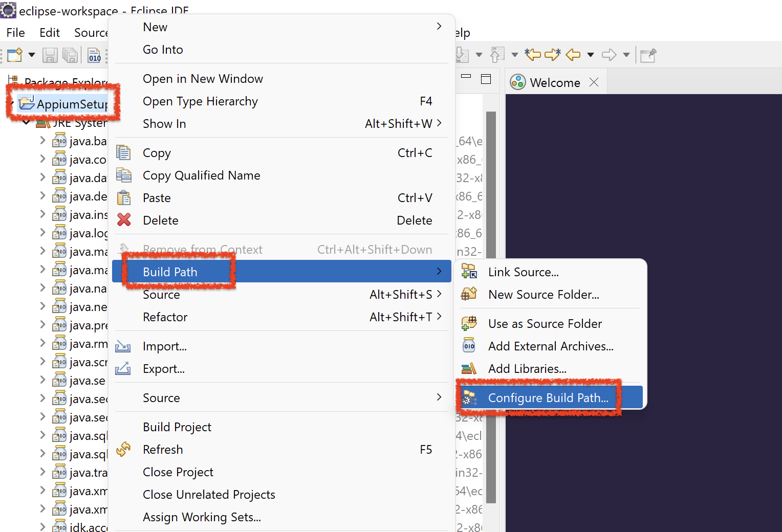Viewport: 782px width, 532px height.
Task: Click the java.da jar icon
Action: pos(59,177)
